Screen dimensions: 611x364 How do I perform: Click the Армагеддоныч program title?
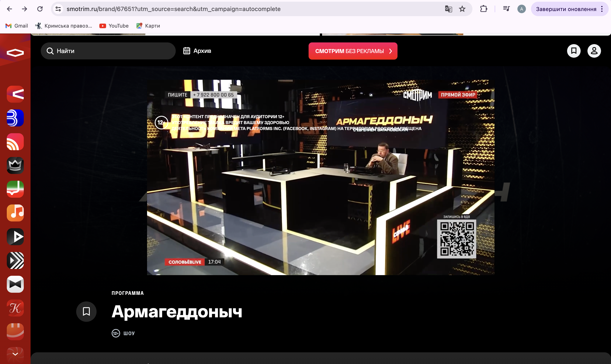coord(177,312)
